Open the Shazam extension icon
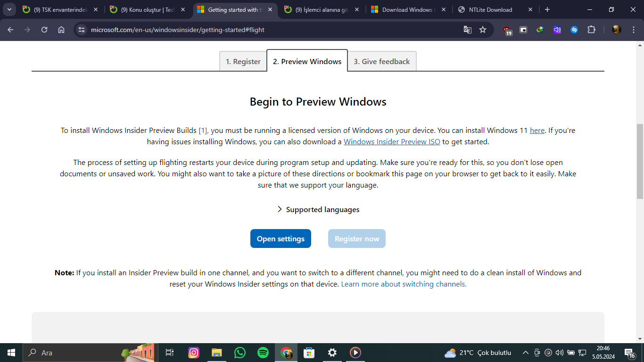Image resolution: width=644 pixels, height=362 pixels. click(x=574, y=30)
